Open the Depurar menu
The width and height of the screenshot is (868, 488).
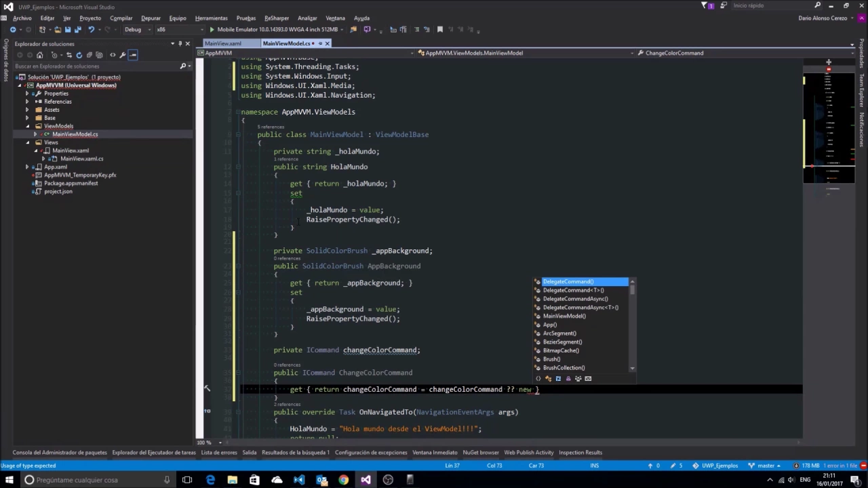[x=151, y=18]
